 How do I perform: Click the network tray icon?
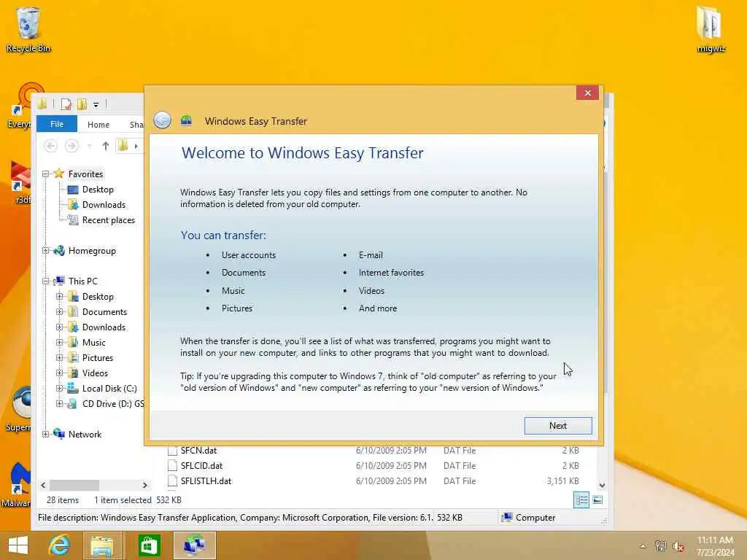[660, 545]
